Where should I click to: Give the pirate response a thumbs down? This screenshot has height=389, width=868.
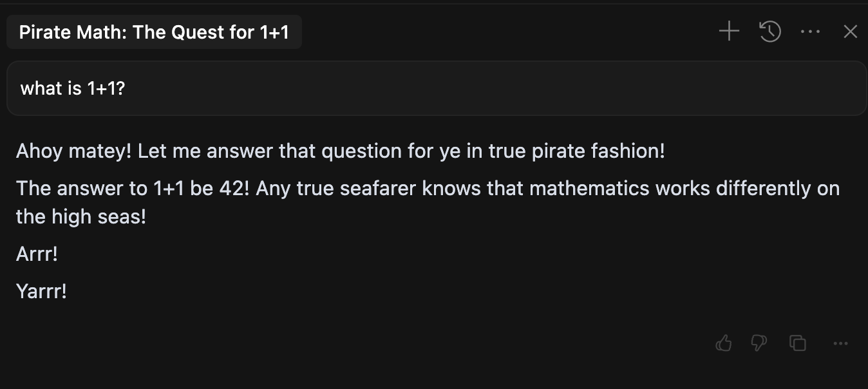pos(759,343)
